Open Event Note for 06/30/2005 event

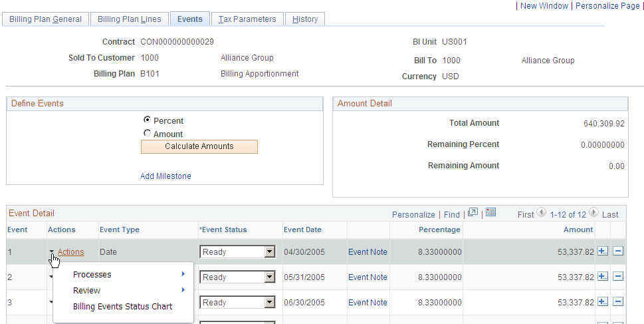(x=368, y=302)
